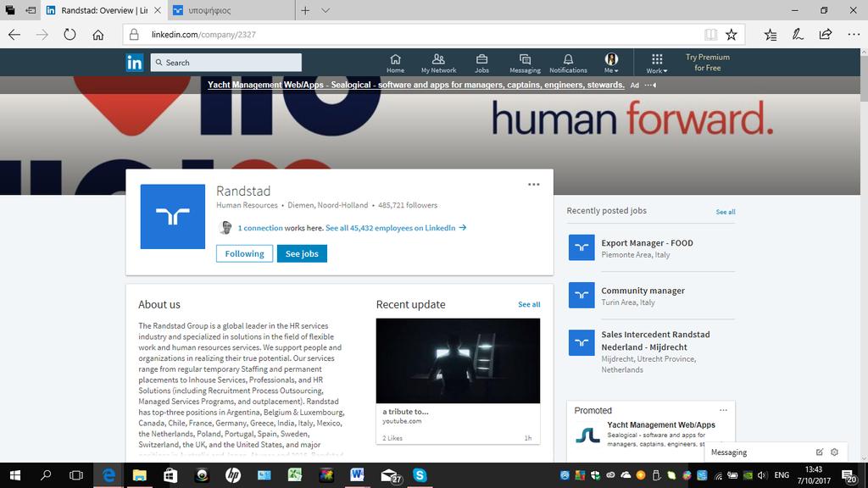868x488 pixels.
Task: Click the LinkedIn logo icon
Action: [x=135, y=63]
